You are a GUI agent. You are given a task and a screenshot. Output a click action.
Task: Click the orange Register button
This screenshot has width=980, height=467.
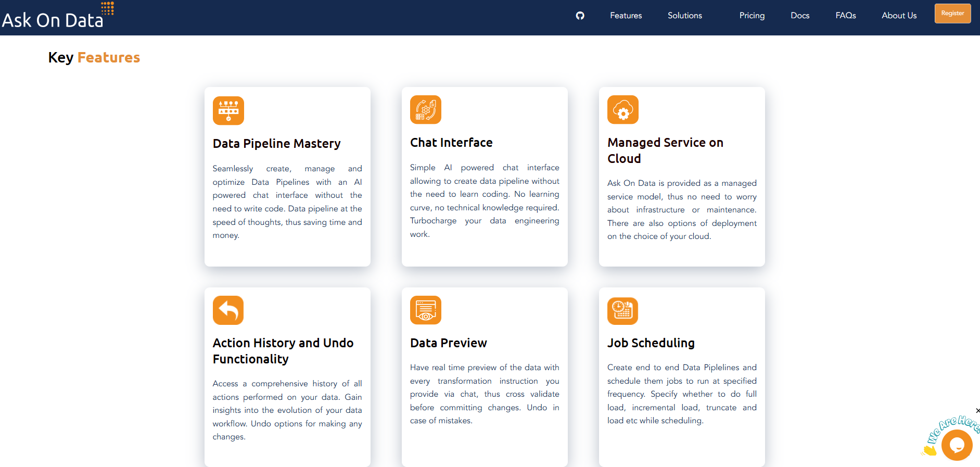(x=952, y=14)
